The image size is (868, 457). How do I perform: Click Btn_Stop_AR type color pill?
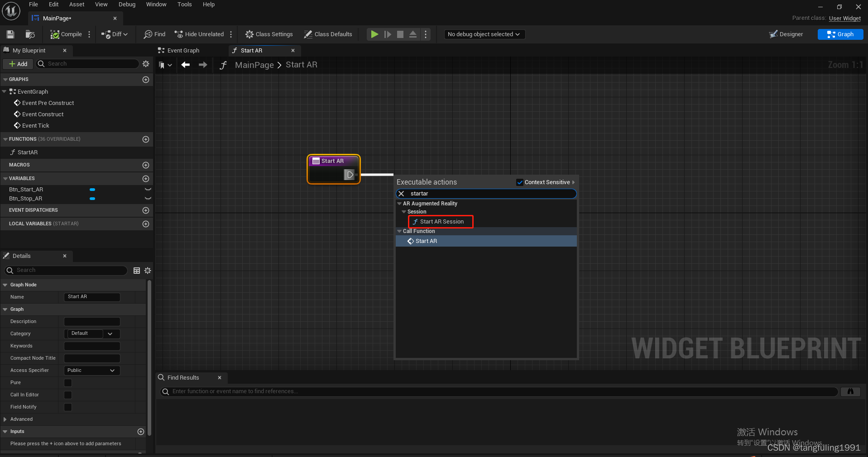[x=92, y=199]
